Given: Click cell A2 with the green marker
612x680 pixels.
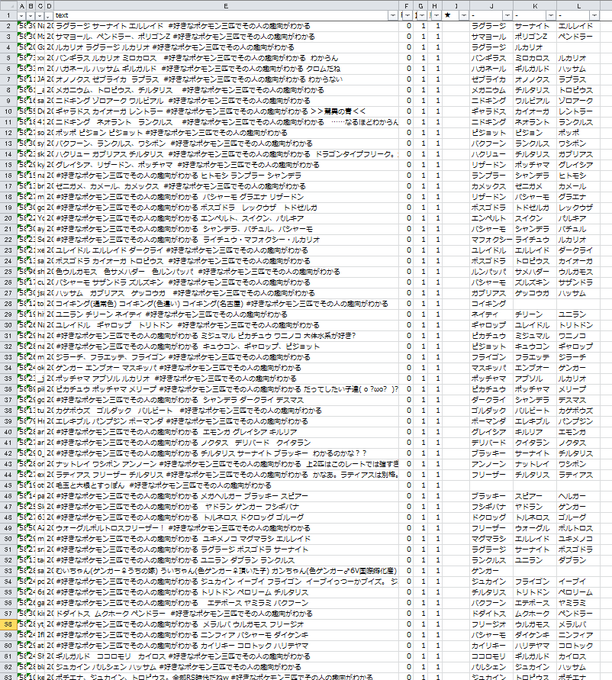Looking at the screenshot, I should pos(22,26).
